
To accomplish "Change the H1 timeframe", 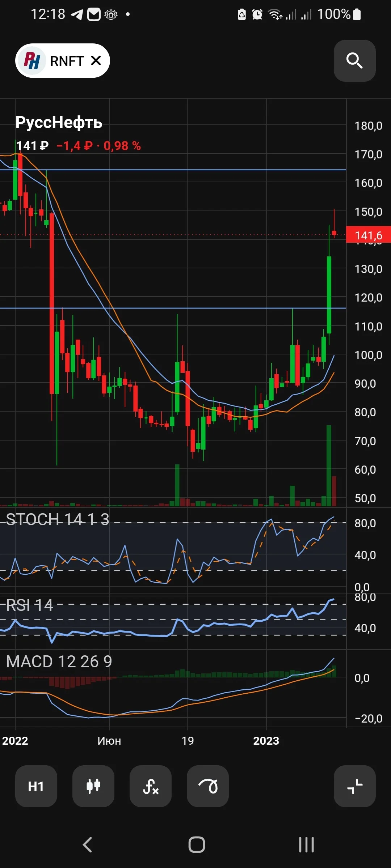I will point(36,786).
